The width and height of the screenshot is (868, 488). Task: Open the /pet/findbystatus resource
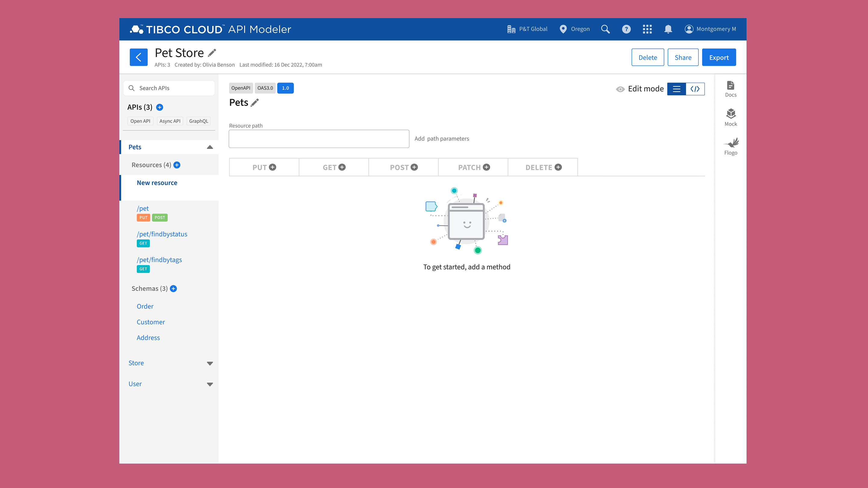162,234
